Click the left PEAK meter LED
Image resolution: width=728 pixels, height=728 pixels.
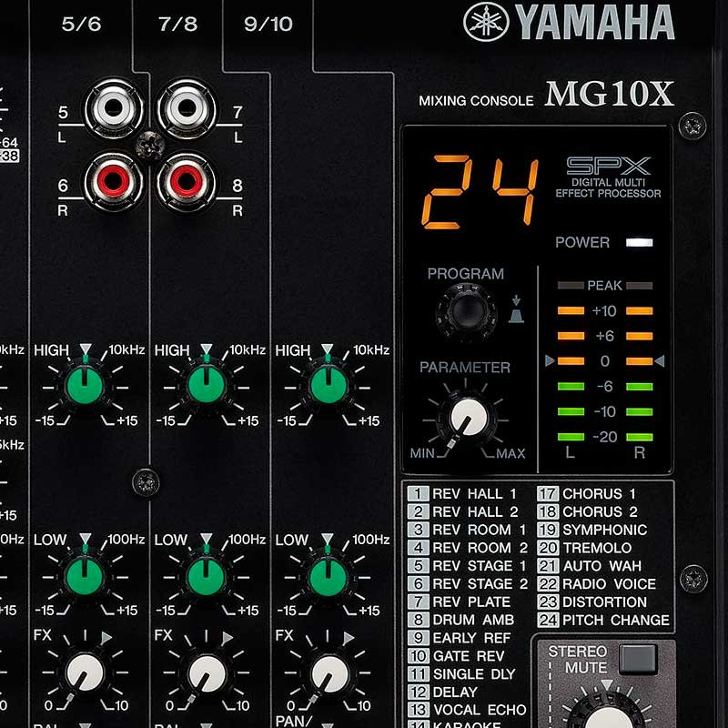point(571,286)
